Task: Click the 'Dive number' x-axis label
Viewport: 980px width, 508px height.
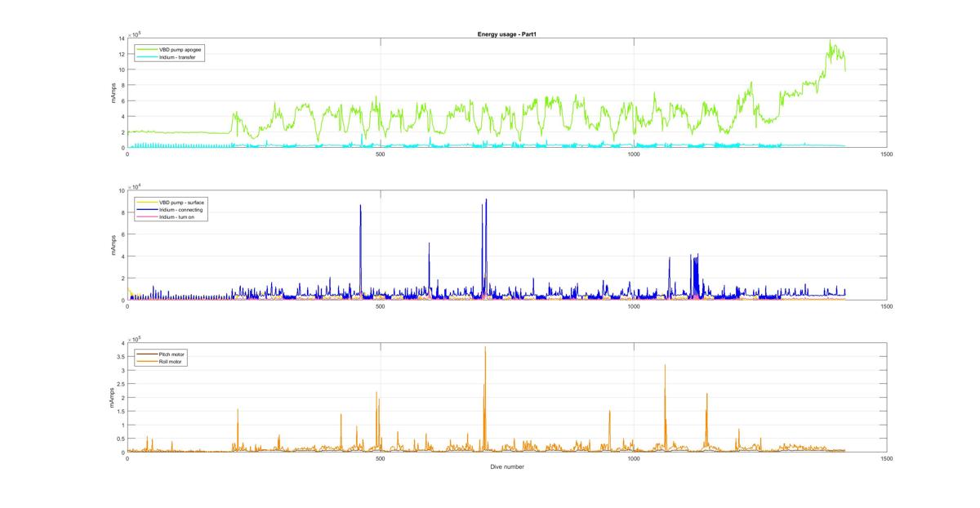Action: pyautogui.click(x=507, y=467)
